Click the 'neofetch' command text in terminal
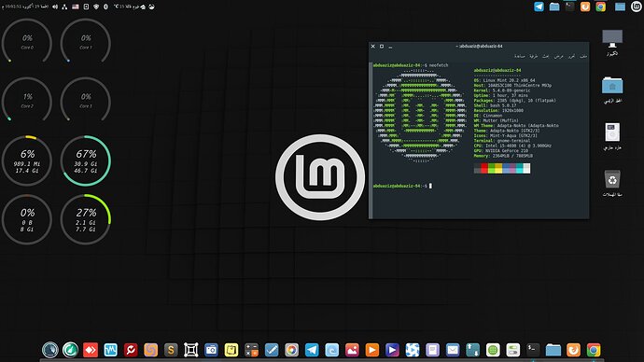 439,65
